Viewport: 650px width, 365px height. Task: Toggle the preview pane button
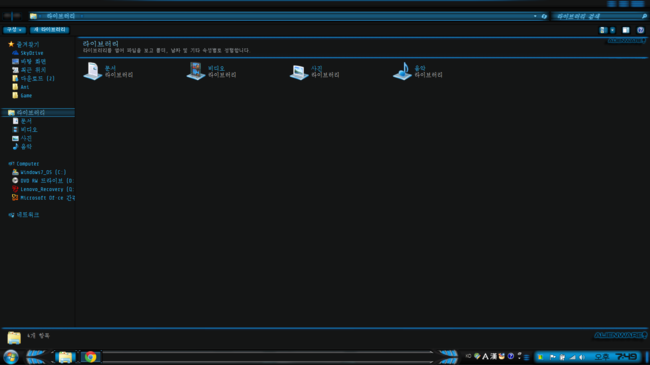tap(626, 30)
